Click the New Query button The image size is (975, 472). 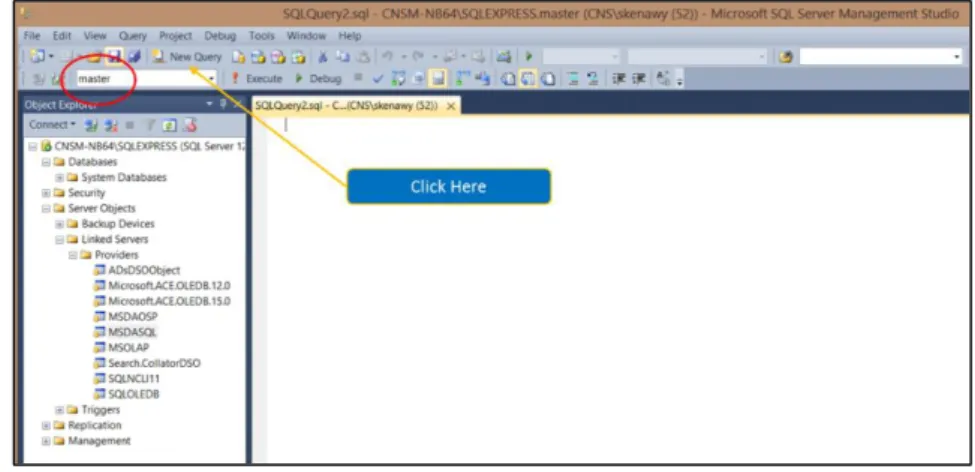point(187,57)
